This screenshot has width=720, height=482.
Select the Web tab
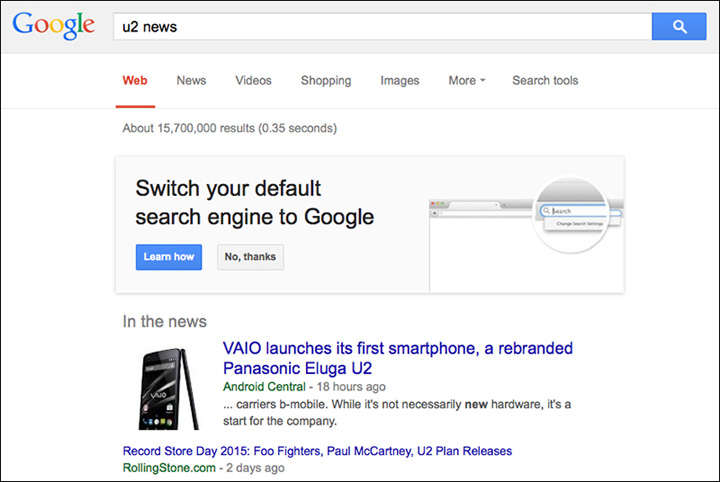[x=134, y=81]
